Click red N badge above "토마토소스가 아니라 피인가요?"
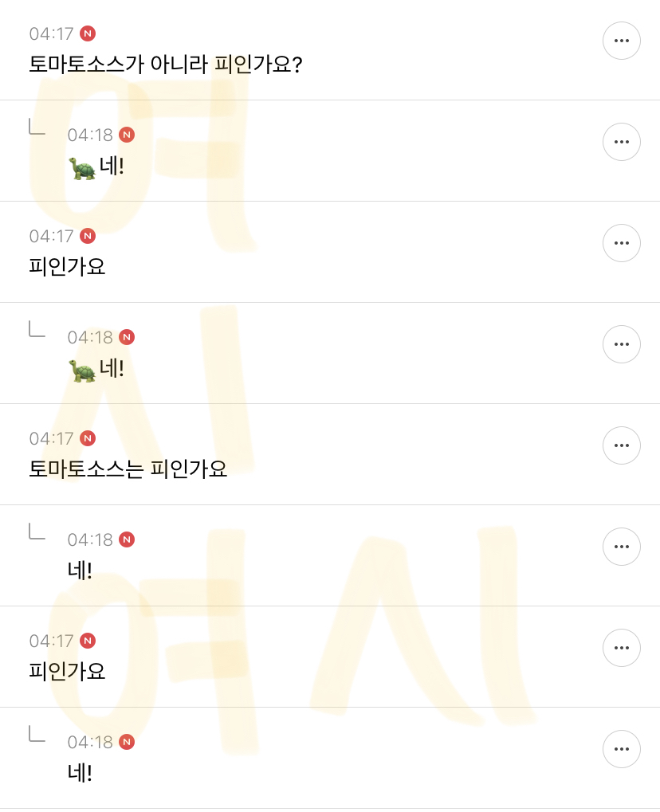660x812 pixels. (x=88, y=33)
